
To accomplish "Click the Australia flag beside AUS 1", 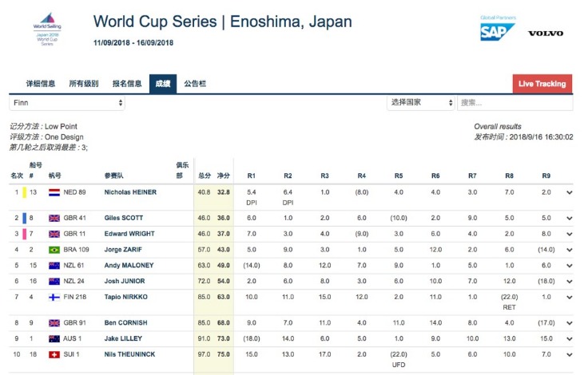I will [x=54, y=338].
